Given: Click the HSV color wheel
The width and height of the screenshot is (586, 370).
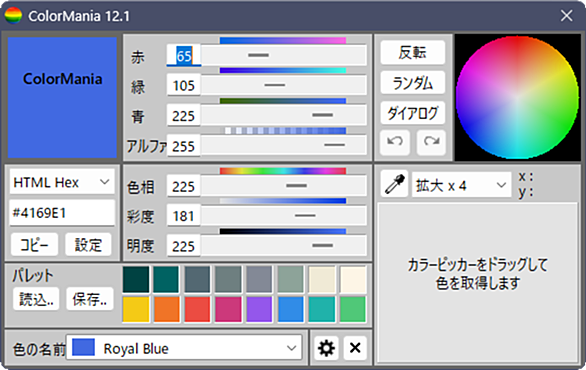Looking at the screenshot, I should point(517,98).
